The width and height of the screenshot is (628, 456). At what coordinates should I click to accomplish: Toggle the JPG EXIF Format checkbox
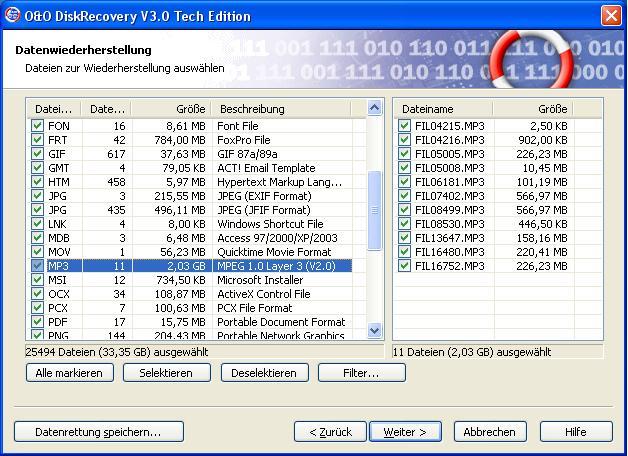click(37, 196)
